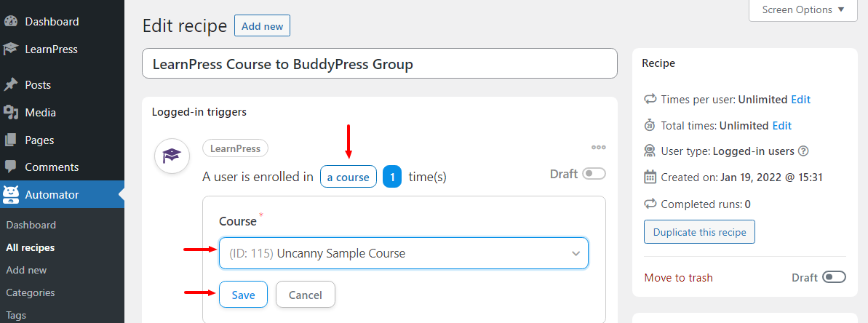Save the course trigger settings
868x323 pixels.
244,295
